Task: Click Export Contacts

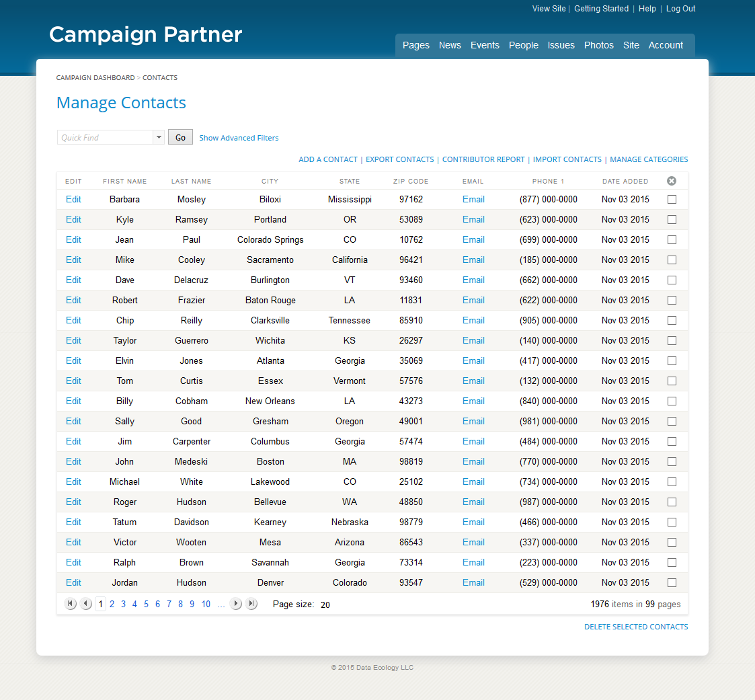Action: point(399,159)
